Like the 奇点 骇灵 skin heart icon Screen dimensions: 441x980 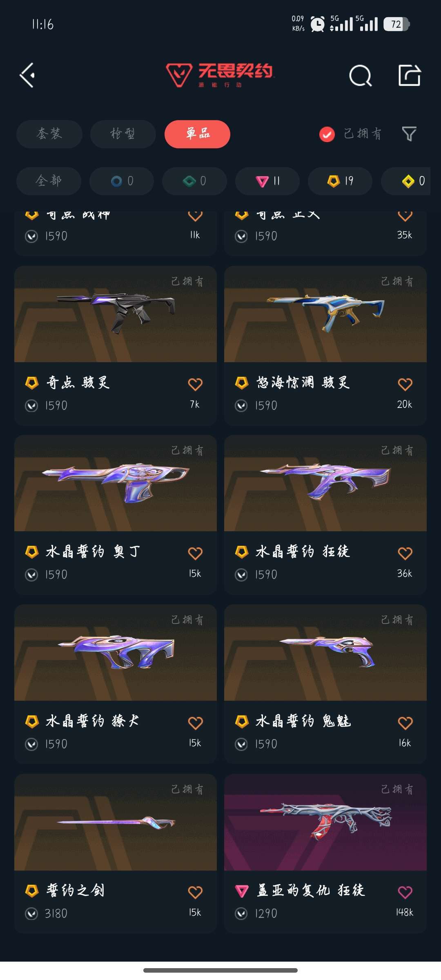(195, 384)
